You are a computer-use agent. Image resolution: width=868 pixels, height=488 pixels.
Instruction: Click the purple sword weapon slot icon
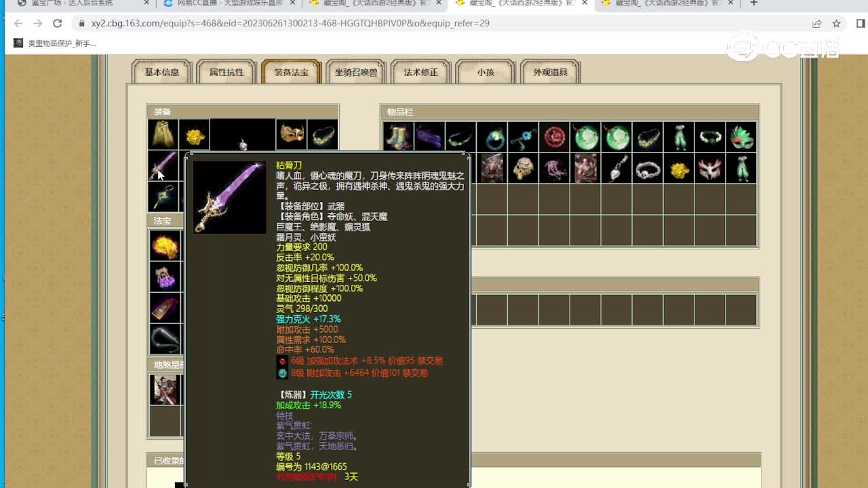[163, 165]
